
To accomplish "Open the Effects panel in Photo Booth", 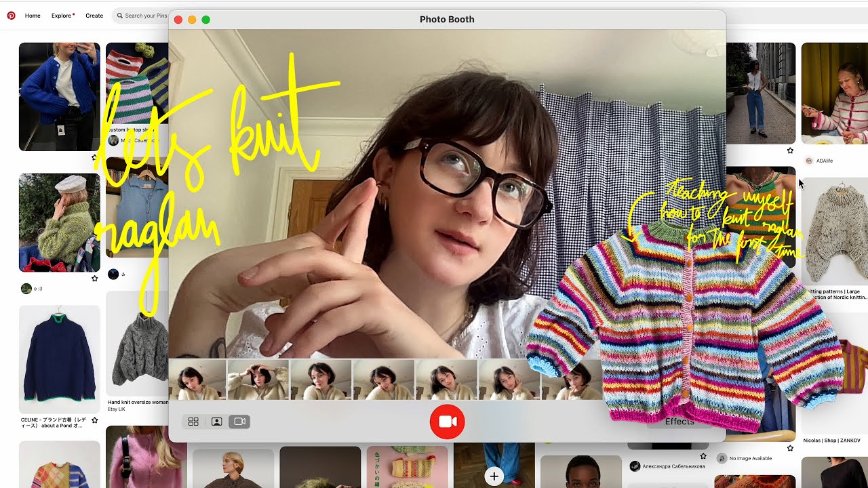I will 679,422.
